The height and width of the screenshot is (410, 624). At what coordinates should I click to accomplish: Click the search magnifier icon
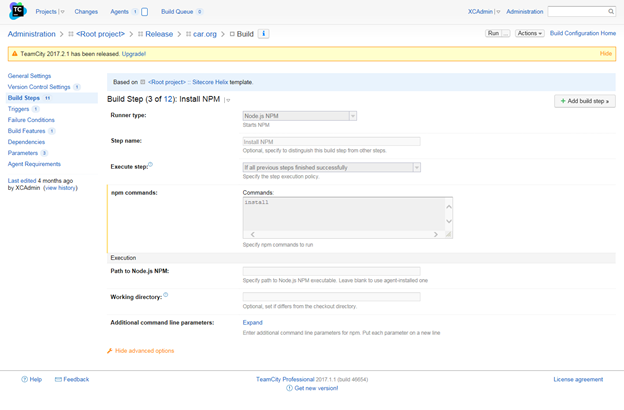[x=611, y=12]
